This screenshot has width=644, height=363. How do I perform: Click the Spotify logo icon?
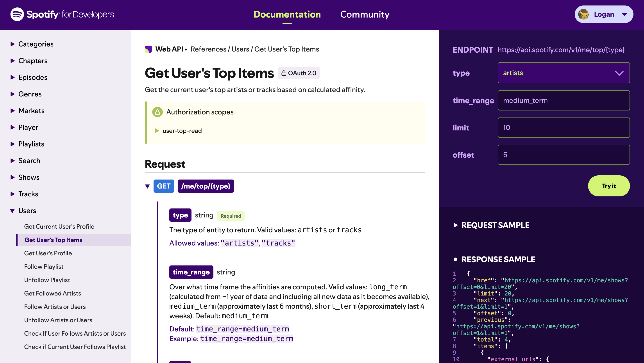point(17,14)
